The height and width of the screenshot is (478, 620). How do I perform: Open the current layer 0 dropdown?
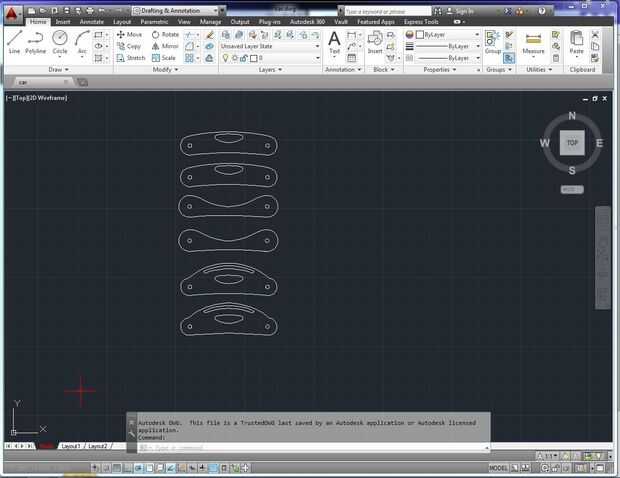coord(270,58)
